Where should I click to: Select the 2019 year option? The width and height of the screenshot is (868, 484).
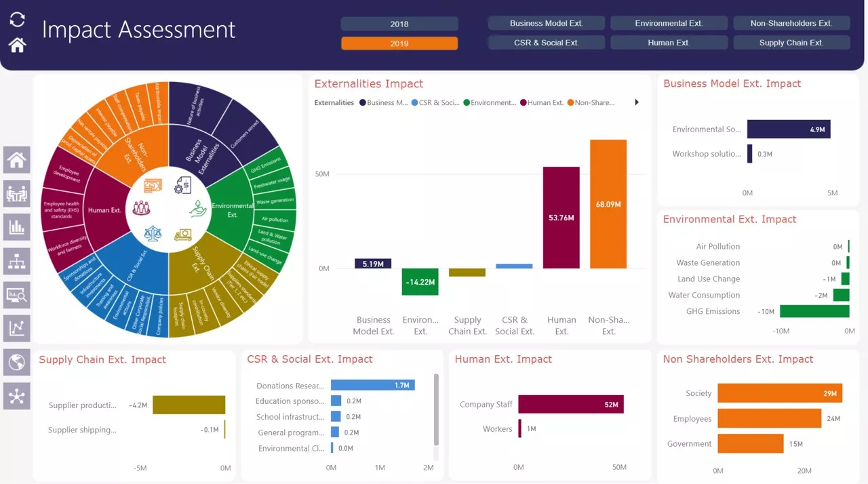[x=399, y=43]
